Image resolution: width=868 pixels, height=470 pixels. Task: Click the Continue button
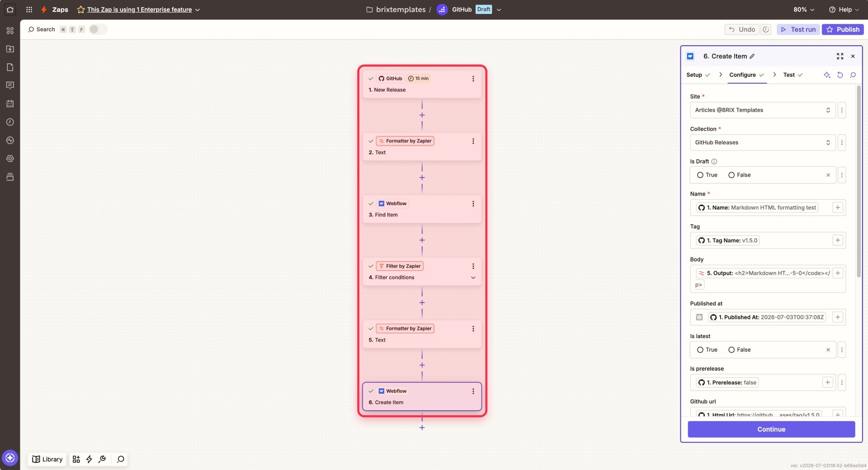[x=771, y=429]
